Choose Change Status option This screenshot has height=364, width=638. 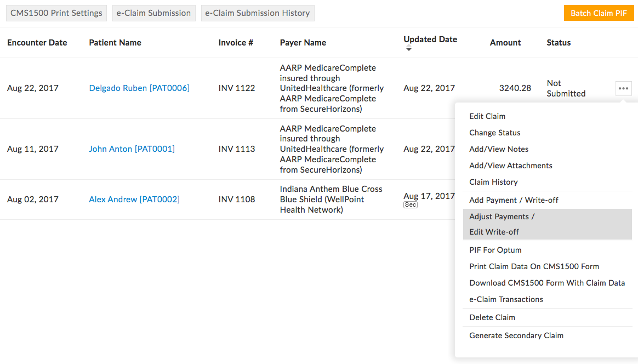(494, 132)
